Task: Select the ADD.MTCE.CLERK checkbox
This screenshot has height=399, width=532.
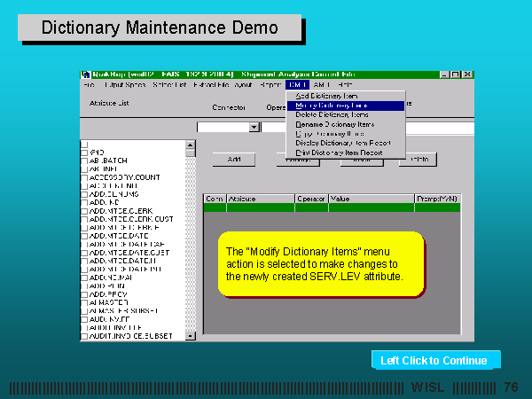Action: click(x=84, y=211)
